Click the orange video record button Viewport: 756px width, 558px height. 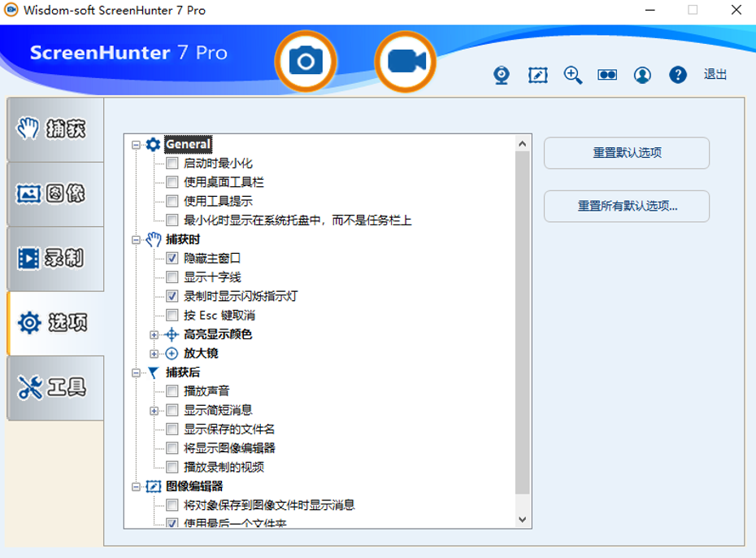click(x=406, y=61)
